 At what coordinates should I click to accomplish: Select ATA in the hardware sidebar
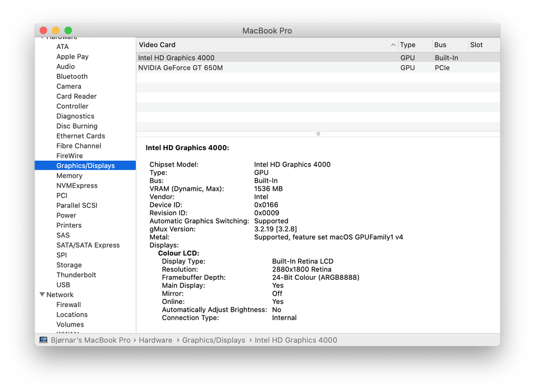tap(62, 46)
